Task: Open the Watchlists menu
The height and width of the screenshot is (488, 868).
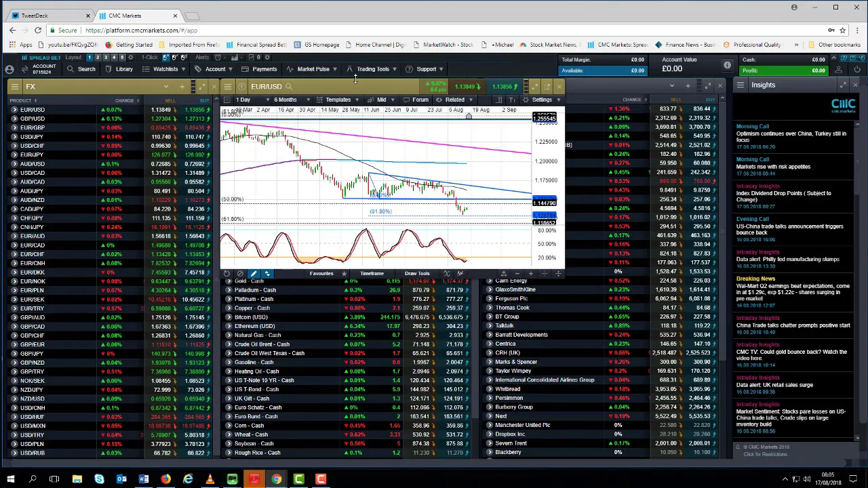Action: pos(165,69)
